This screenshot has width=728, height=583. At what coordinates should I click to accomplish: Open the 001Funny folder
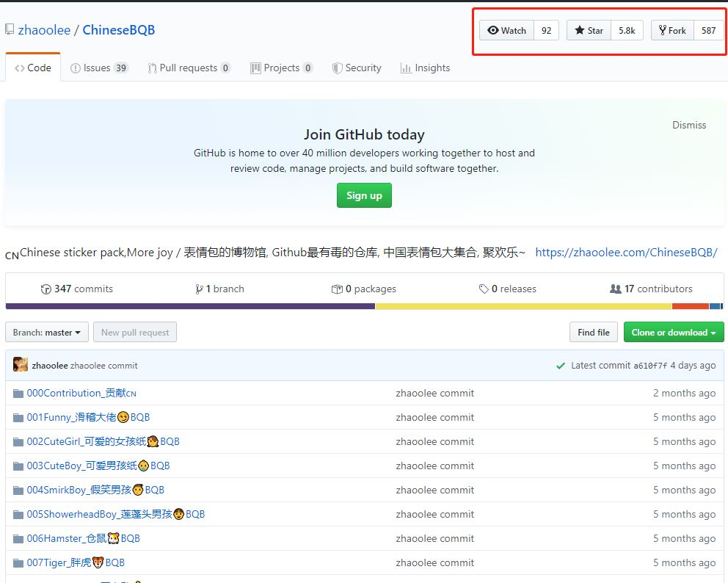coord(88,417)
